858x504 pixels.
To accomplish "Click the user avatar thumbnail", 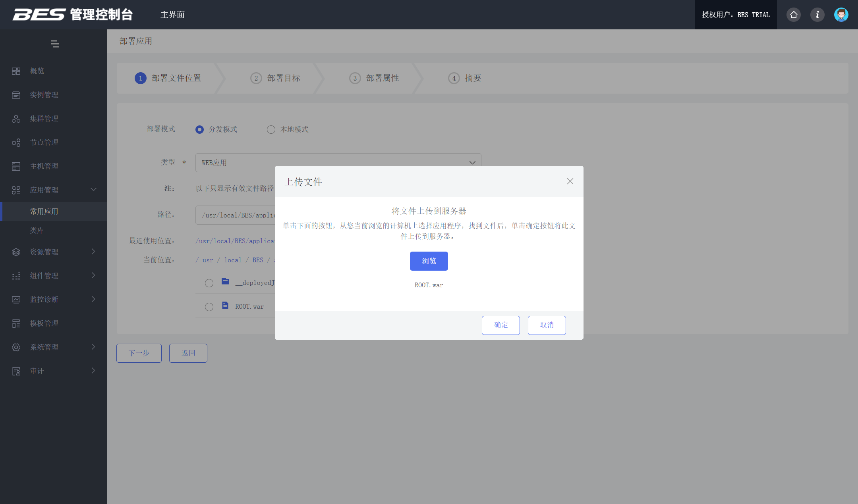I will tap(841, 14).
